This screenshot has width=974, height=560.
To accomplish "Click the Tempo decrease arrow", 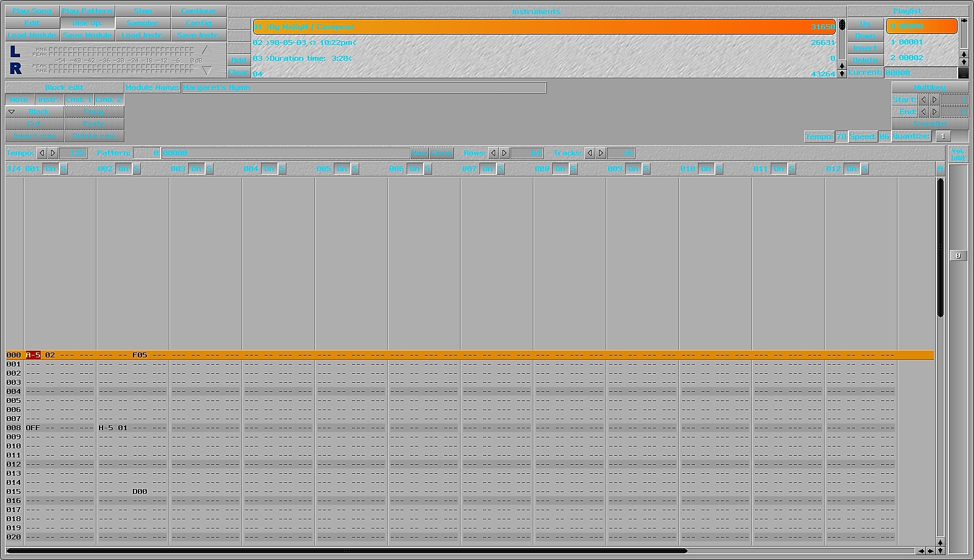I will (x=42, y=153).
